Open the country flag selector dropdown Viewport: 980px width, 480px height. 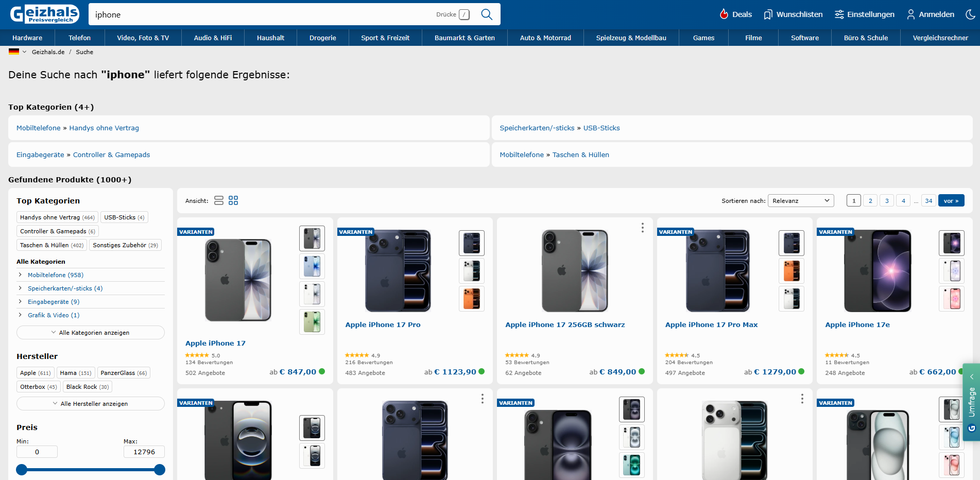[18, 52]
